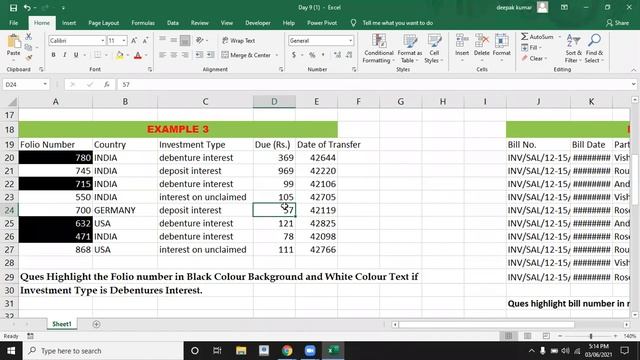Click the Increase Decimal icon

[x=337, y=55]
